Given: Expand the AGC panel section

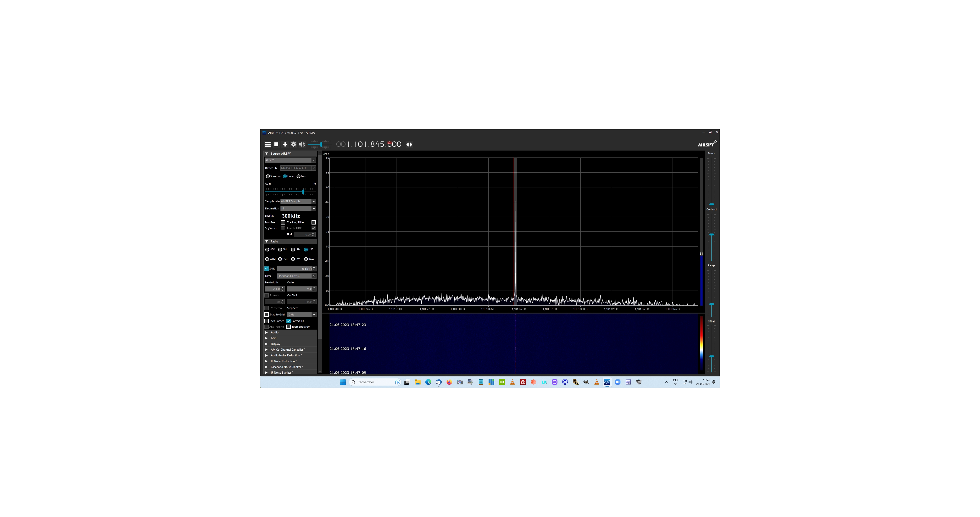Looking at the screenshot, I should (273, 338).
